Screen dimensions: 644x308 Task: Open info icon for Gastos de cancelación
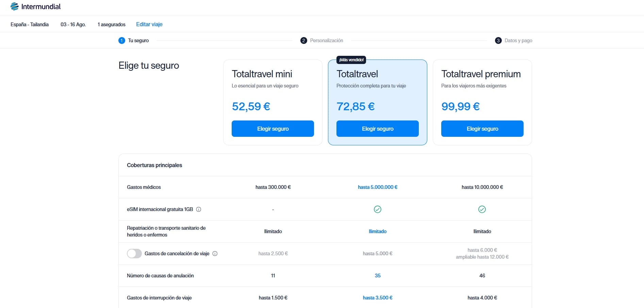(215, 254)
